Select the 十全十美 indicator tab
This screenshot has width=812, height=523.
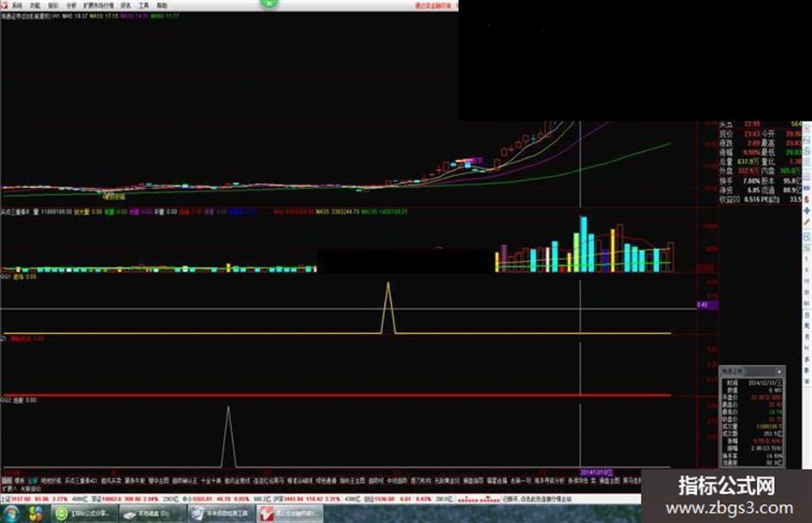click(x=211, y=481)
